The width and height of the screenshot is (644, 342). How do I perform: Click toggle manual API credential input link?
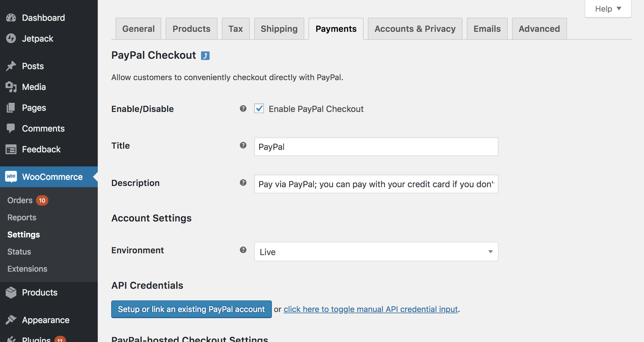[x=371, y=309]
